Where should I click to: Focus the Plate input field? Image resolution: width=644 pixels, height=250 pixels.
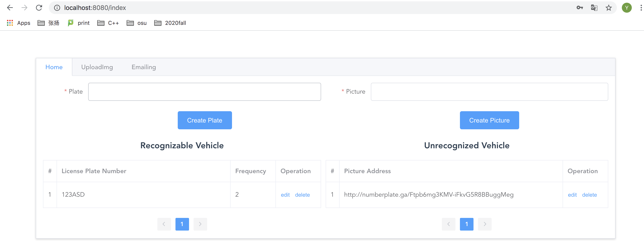204,92
